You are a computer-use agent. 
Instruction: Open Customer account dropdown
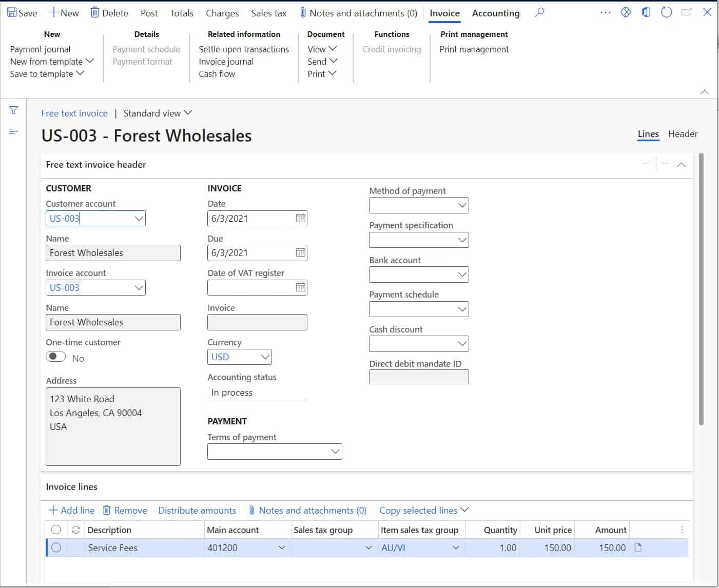[x=139, y=218]
